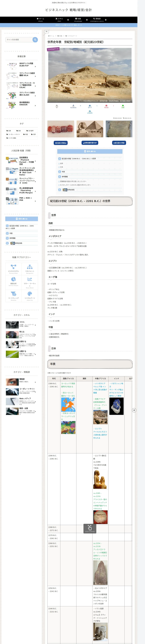Expand the 情報源 menu dropdown arrow
This screenshot has width=145, height=644.
(106, 20)
